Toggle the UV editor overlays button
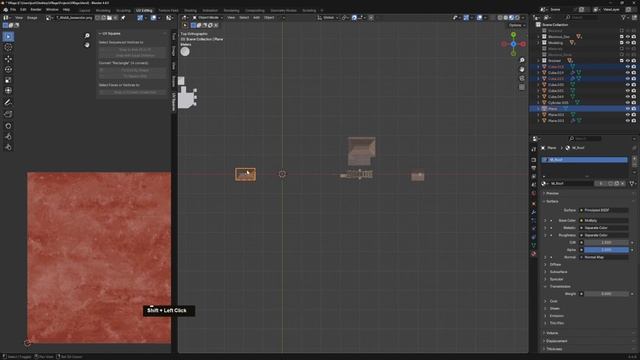 point(153,18)
